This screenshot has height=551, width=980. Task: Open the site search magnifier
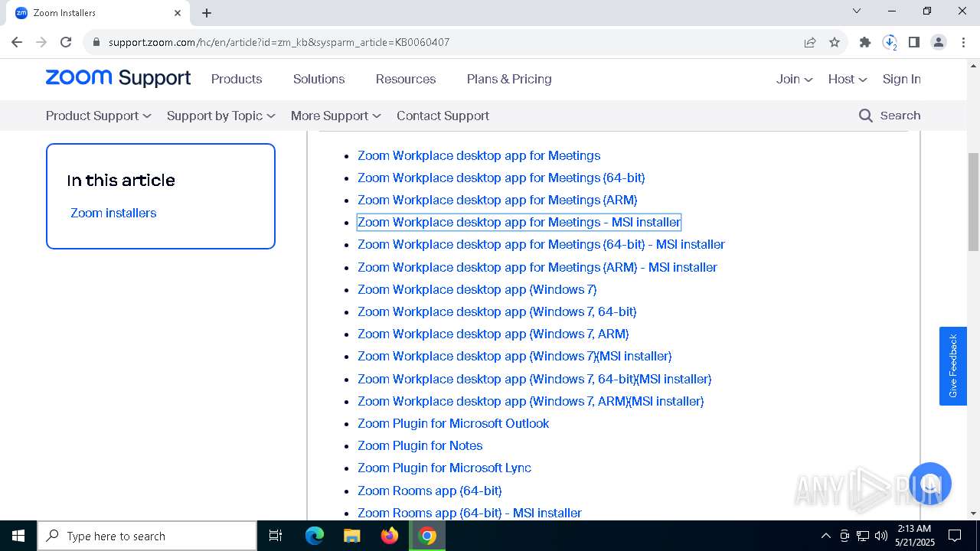866,116
